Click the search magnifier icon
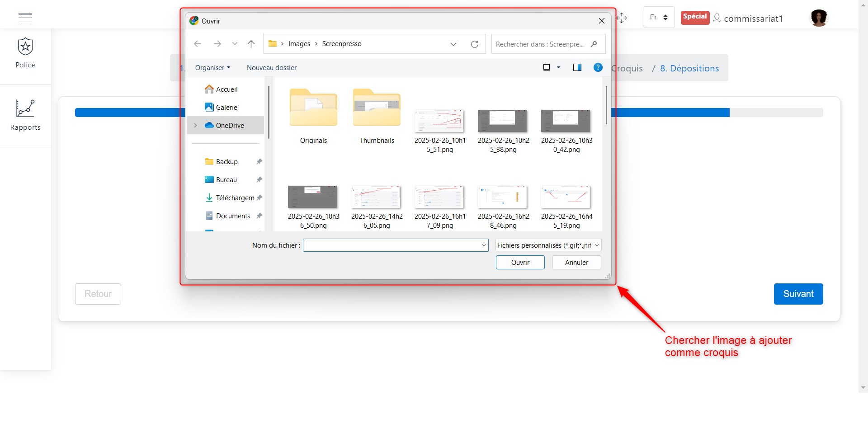 pos(594,44)
